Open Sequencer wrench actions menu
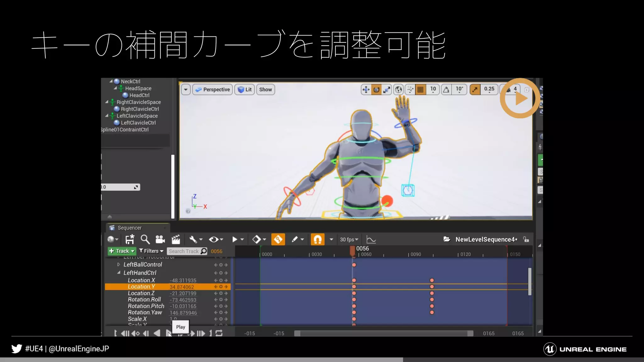This screenshot has width=644, height=362. (196, 239)
